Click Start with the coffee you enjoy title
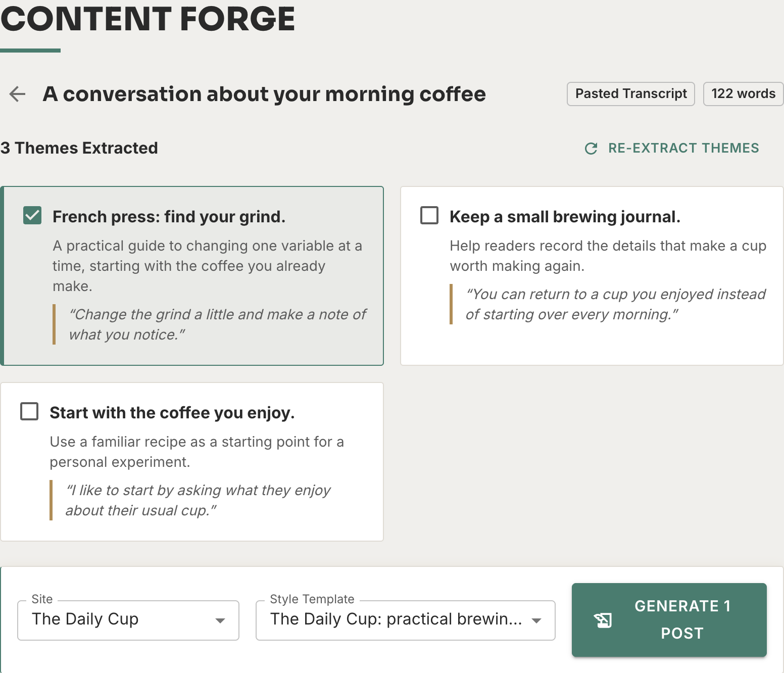The image size is (784, 673). [x=172, y=413]
